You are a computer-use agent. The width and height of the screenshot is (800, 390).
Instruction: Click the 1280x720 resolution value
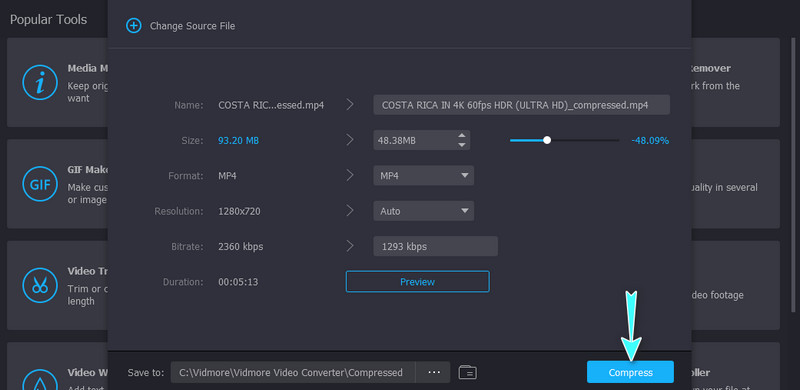[239, 211]
